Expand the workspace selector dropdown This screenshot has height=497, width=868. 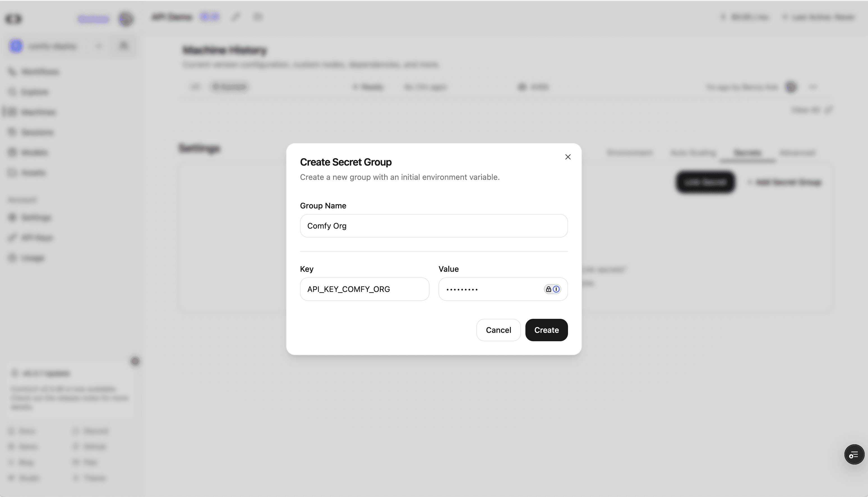[99, 46]
